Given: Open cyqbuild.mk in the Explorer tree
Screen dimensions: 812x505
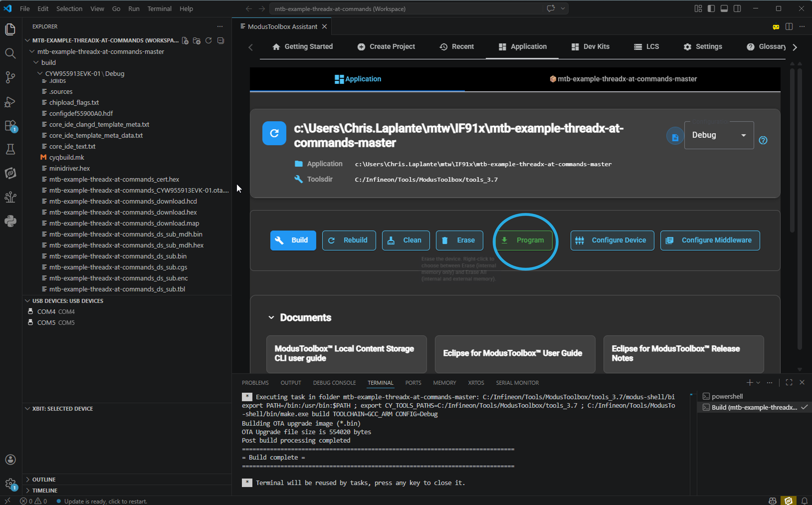Looking at the screenshot, I should click(67, 157).
